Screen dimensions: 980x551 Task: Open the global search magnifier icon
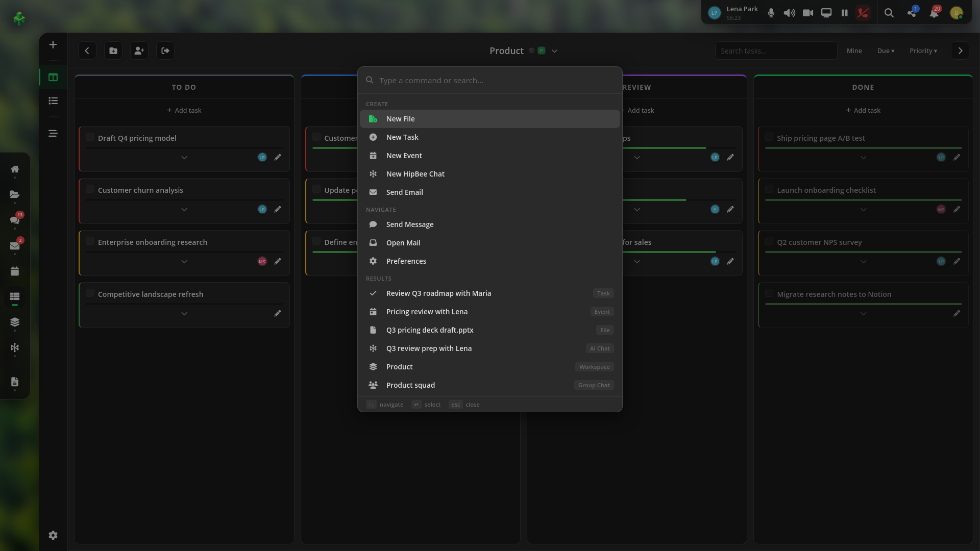coord(889,13)
